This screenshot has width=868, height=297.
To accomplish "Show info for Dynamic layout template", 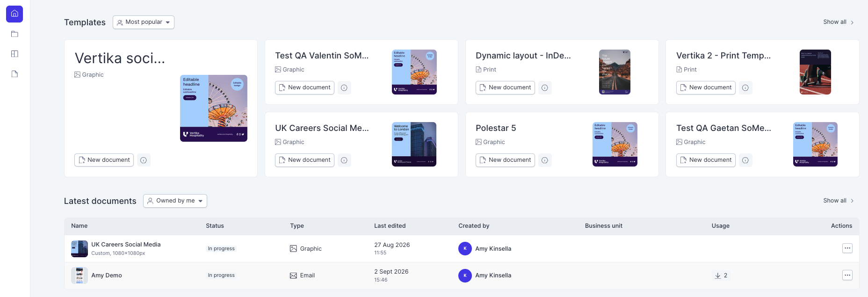I will click(545, 87).
